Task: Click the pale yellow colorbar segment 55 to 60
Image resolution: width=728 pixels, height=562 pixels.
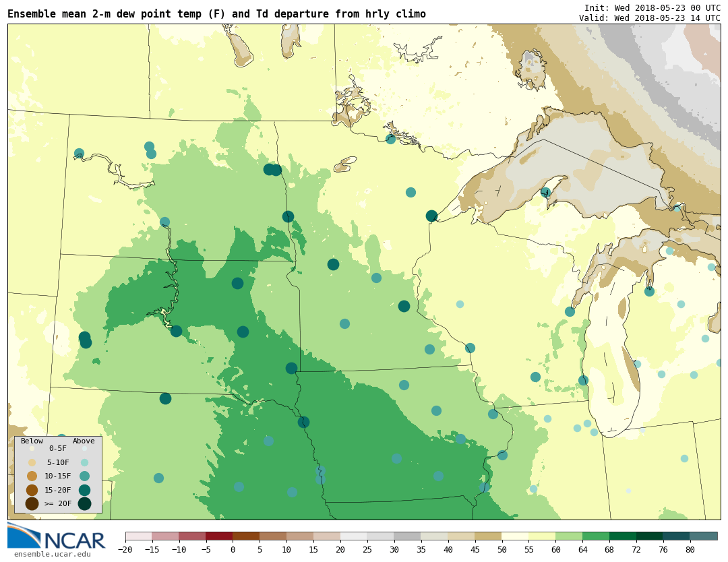Action: (x=542, y=536)
